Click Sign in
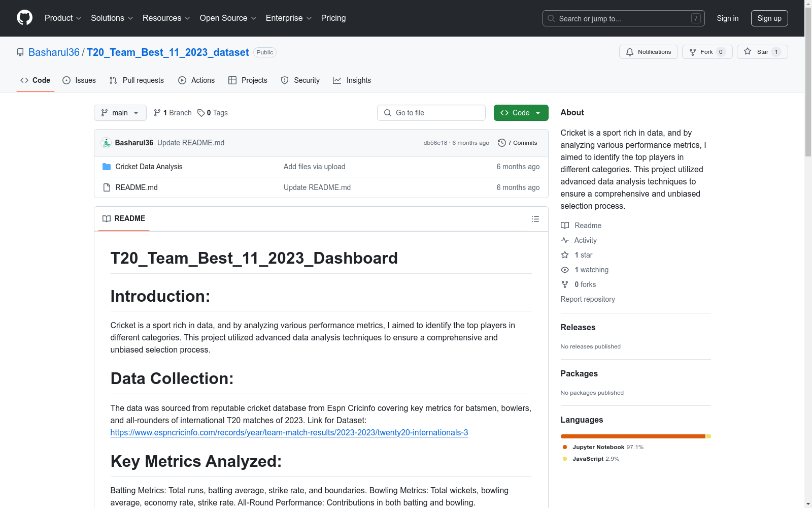Screen dimensions: 812x508 [727, 18]
